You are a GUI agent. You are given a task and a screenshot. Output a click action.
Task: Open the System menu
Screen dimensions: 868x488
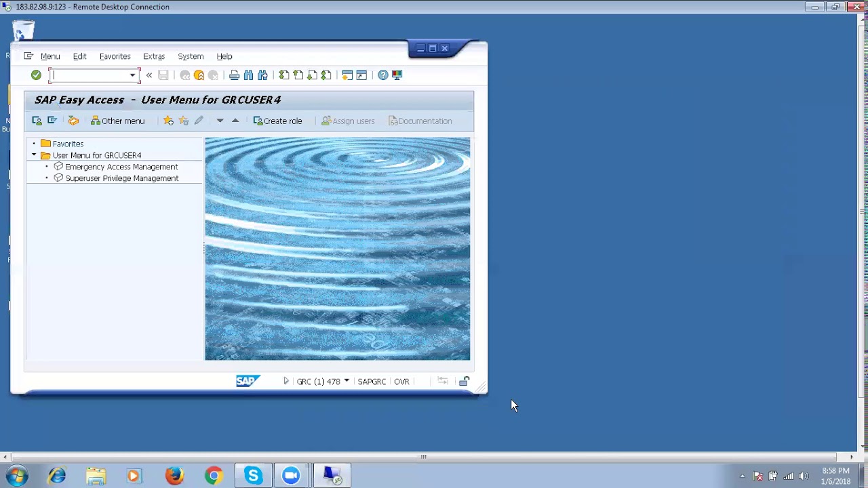click(x=191, y=56)
